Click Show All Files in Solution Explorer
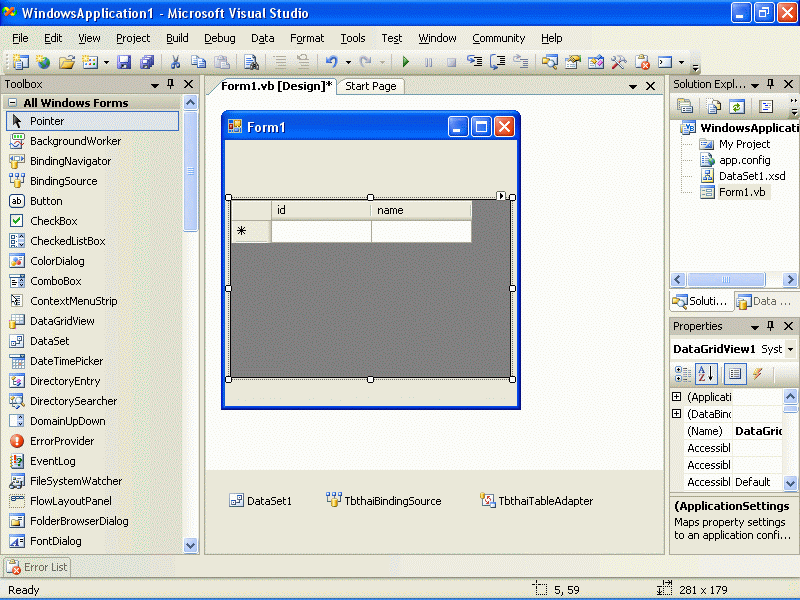The height and width of the screenshot is (600, 800). pos(713,106)
